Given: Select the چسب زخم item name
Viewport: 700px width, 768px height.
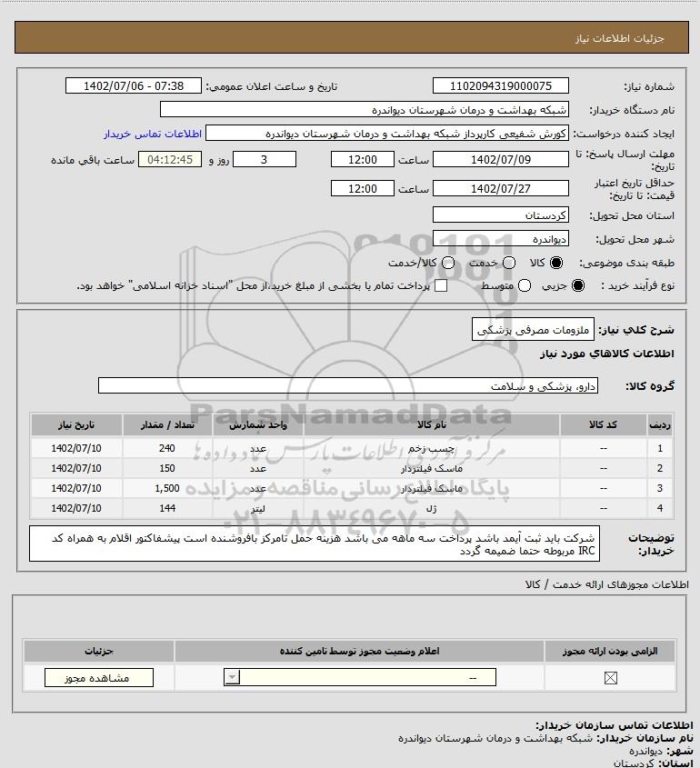Looking at the screenshot, I should click(432, 448).
